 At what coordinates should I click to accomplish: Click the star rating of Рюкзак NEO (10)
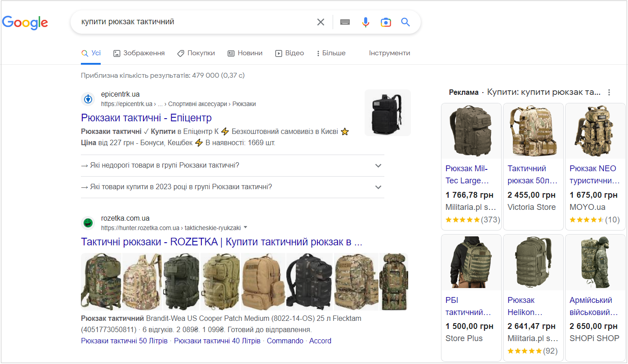point(587,220)
